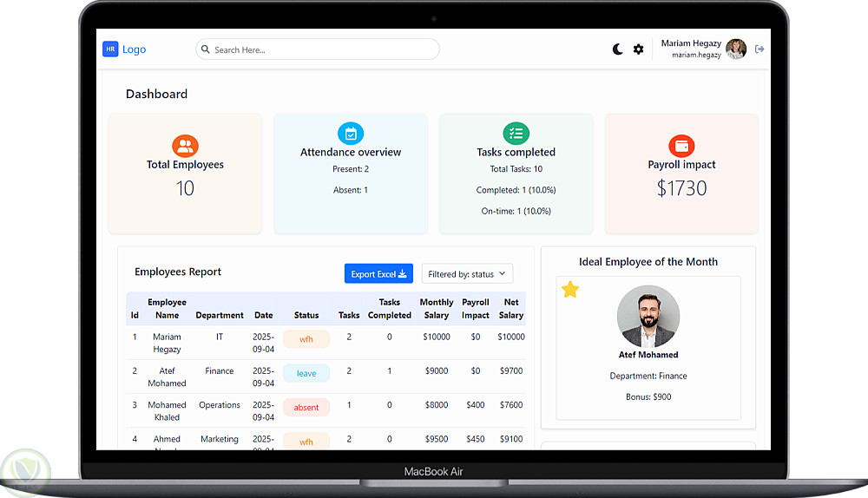Click the Export Excel button
868x498 pixels.
[x=378, y=274]
